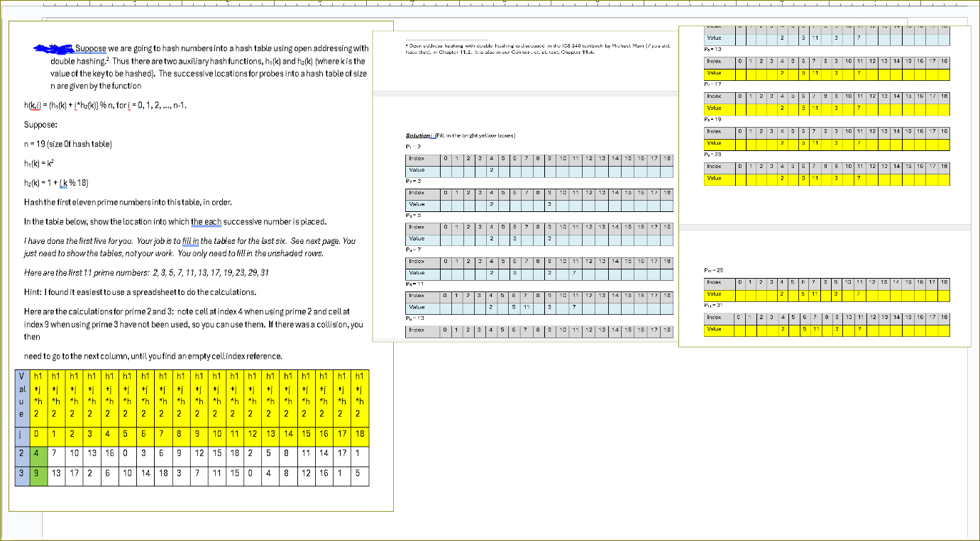Image resolution: width=980 pixels, height=541 pixels.
Task: Click the underlined word "Suppose" opening the first paragraph
Action: coord(91,48)
